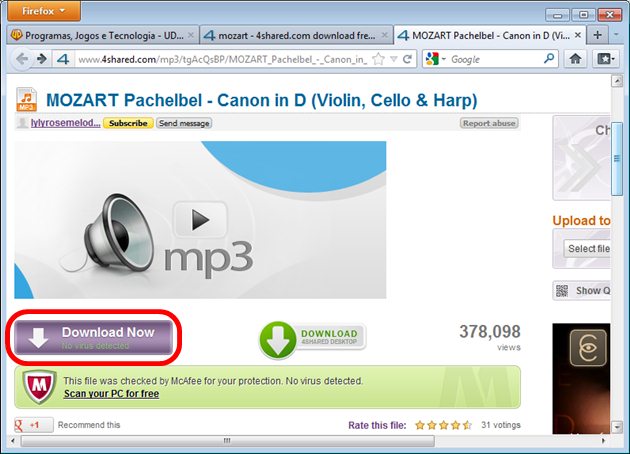Click the Show QR code icon

point(562,290)
